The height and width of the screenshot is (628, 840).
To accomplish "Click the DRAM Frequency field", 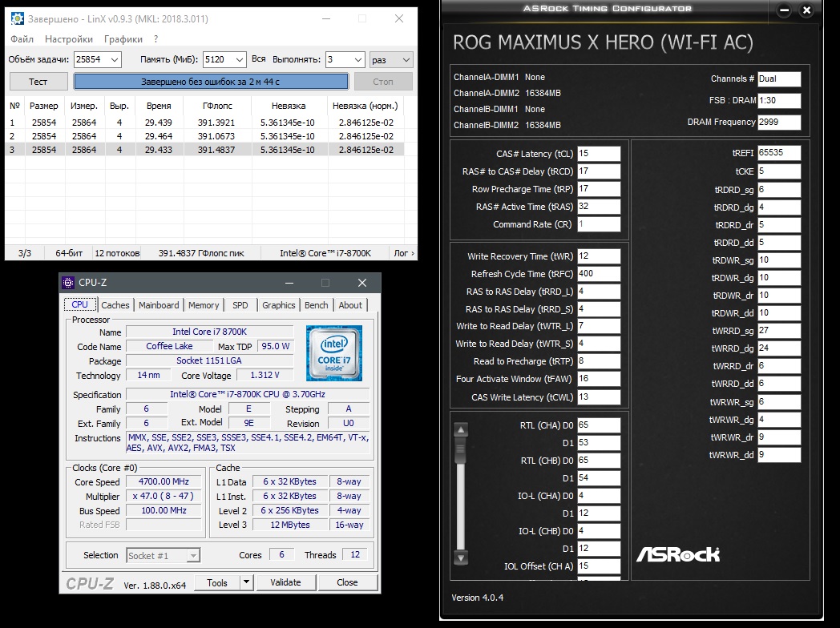I will pyautogui.click(x=779, y=122).
